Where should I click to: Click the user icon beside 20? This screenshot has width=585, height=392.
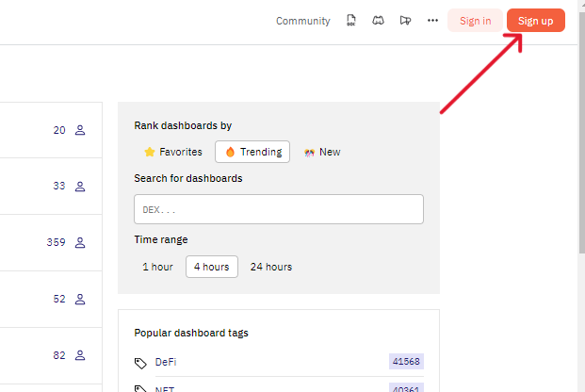(80, 130)
